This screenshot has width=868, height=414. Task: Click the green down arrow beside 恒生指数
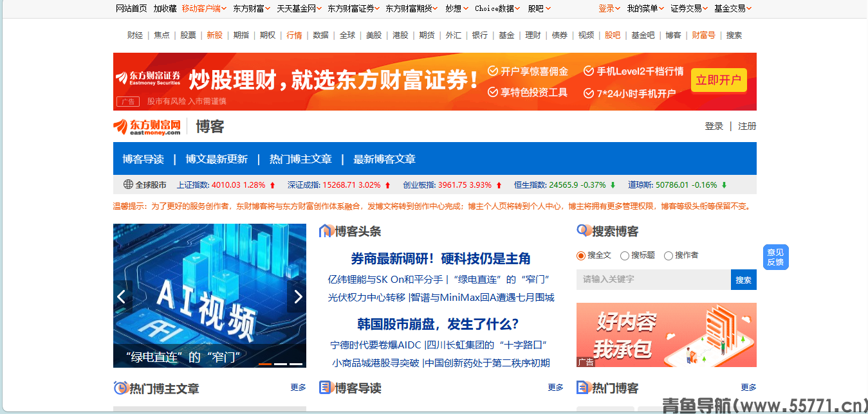click(613, 185)
